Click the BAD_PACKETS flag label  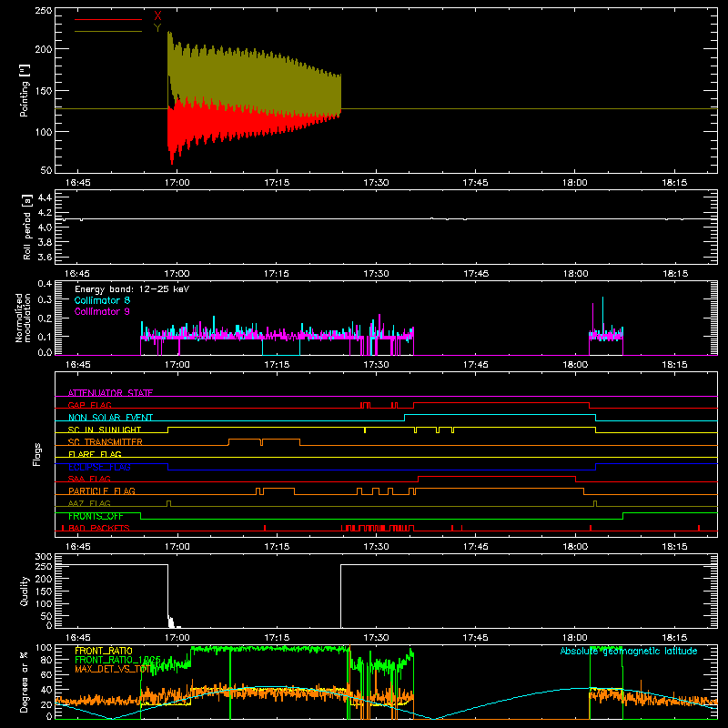pos(99,528)
